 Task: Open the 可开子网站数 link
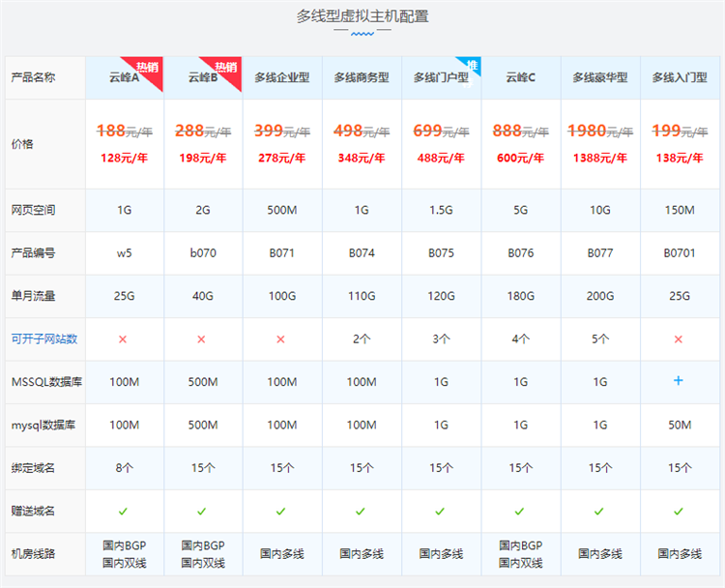tap(43, 339)
